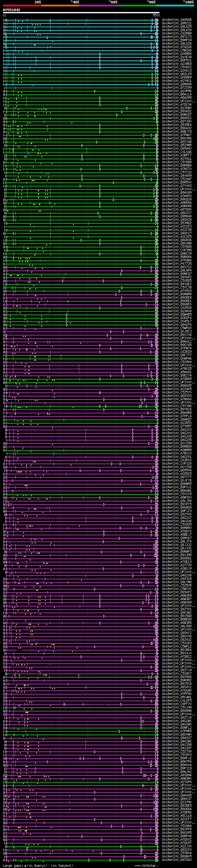The width and height of the screenshot is (197, 868).
Task: Open hit UniRef100_Q7XH57
Action: click(x=177, y=426)
